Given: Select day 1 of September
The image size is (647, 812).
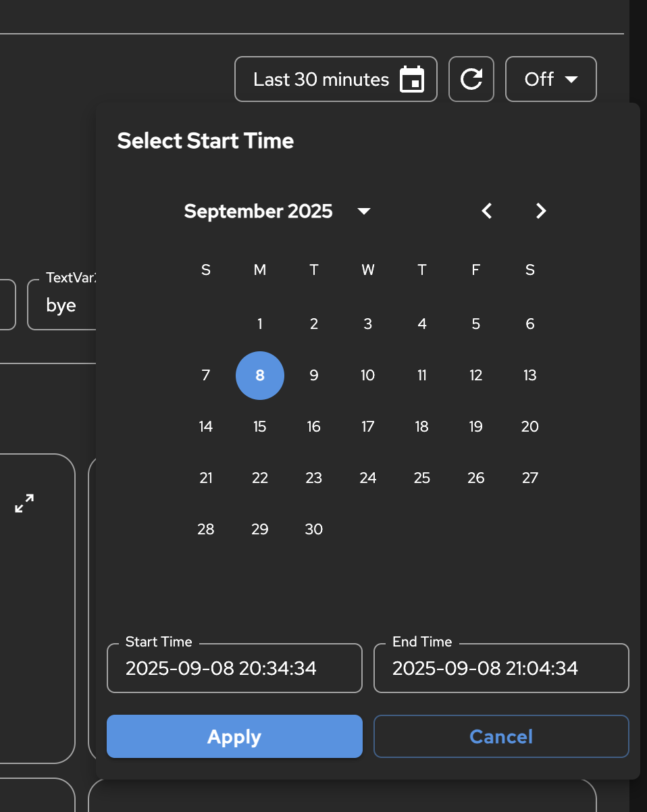Looking at the screenshot, I should (x=260, y=324).
